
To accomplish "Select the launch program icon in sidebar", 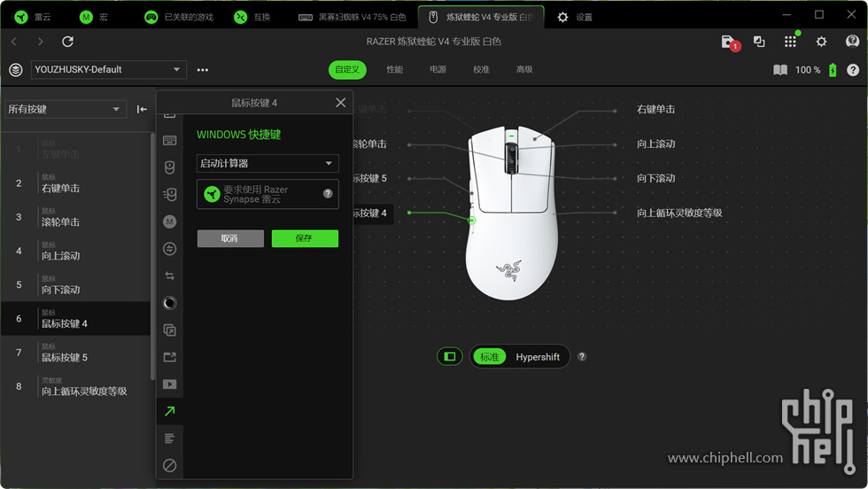I will coord(170,357).
